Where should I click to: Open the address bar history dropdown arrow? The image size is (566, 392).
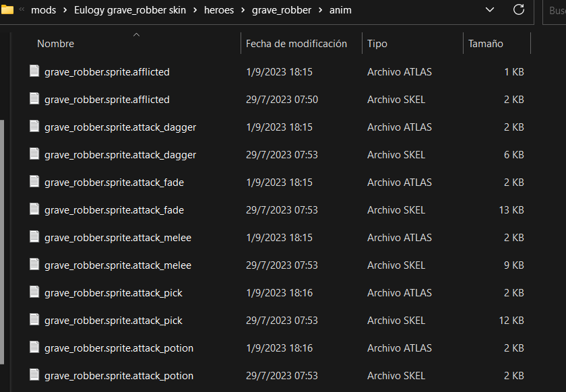tap(489, 9)
